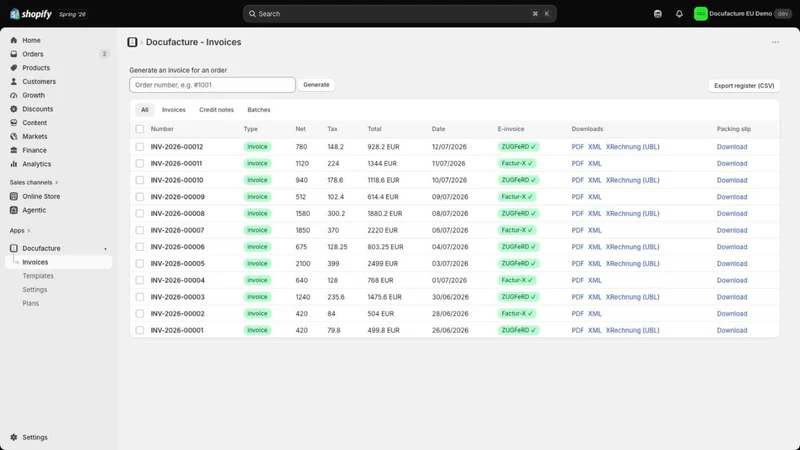800x450 pixels.
Task: Click the Online Store icon
Action: point(14,196)
